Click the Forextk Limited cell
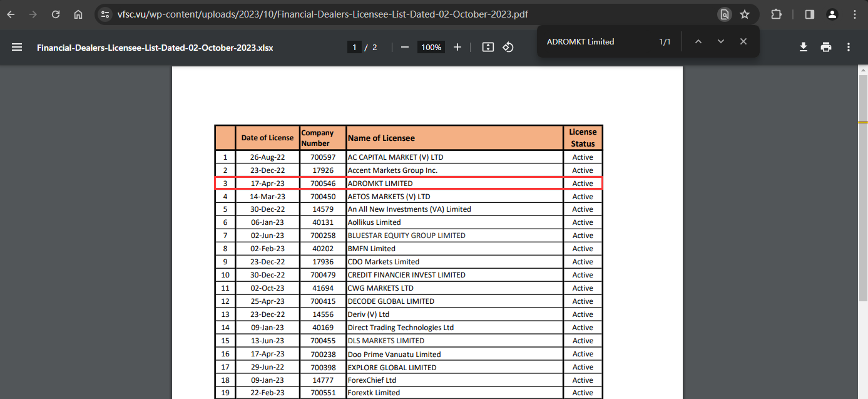The width and height of the screenshot is (868, 399). click(x=455, y=393)
